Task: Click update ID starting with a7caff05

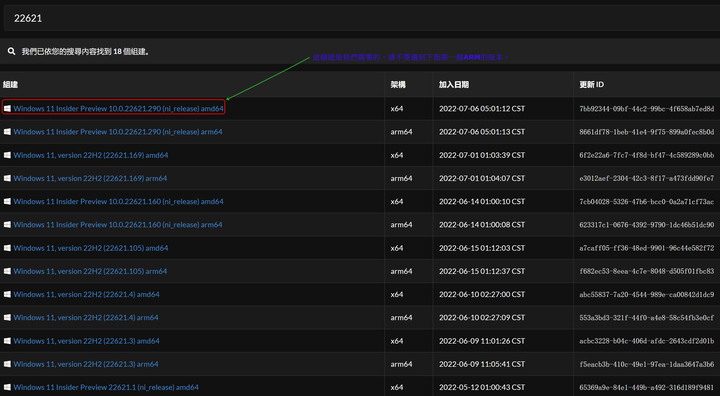Action: pos(647,248)
